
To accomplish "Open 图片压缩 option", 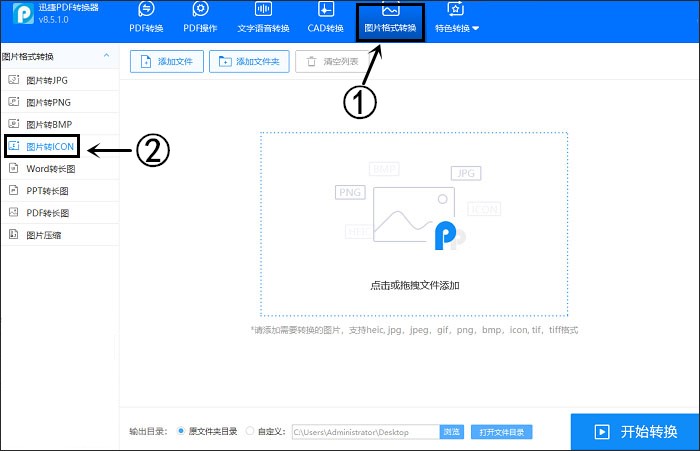I will [x=60, y=235].
